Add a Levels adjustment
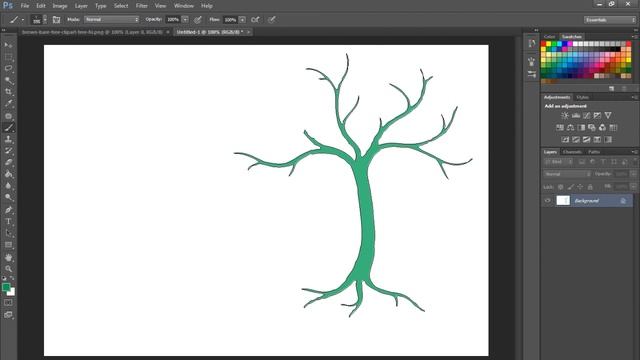This screenshot has width=640, height=360. point(576,116)
